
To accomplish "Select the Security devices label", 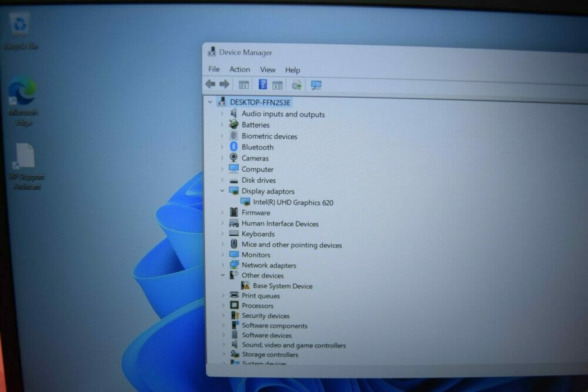I will click(x=266, y=316).
